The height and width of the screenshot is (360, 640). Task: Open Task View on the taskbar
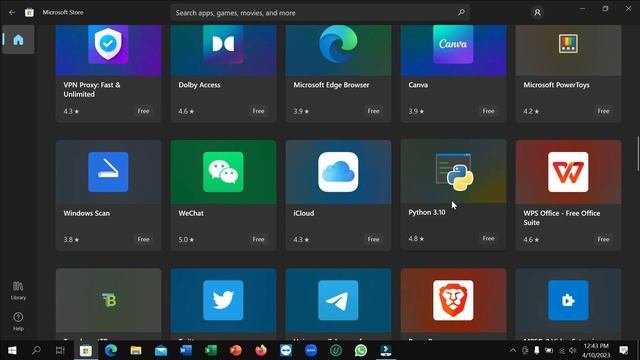60,350
